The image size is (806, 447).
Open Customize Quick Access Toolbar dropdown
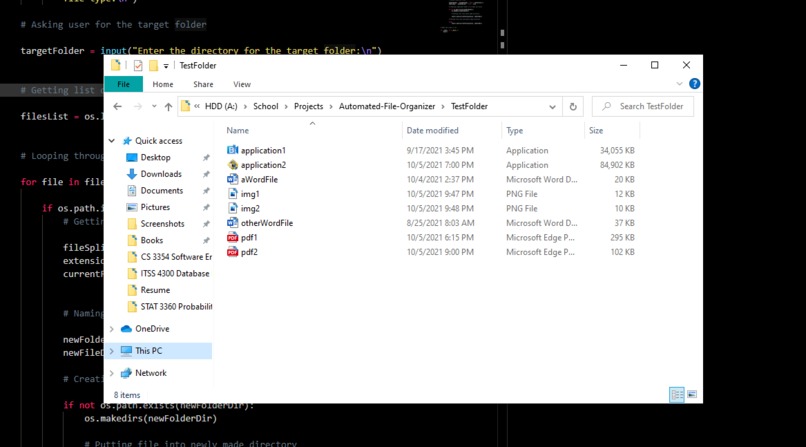click(x=166, y=66)
